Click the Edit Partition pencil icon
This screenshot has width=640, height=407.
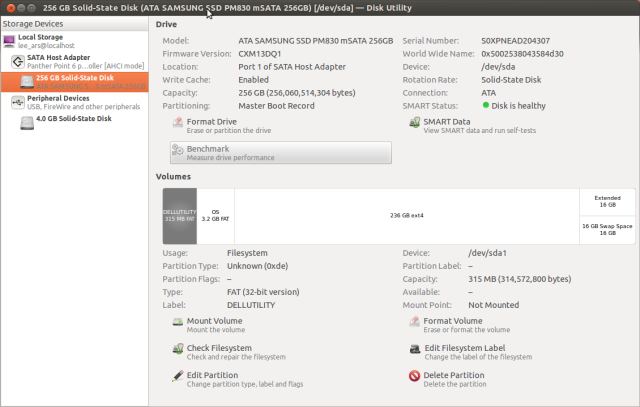pos(178,376)
